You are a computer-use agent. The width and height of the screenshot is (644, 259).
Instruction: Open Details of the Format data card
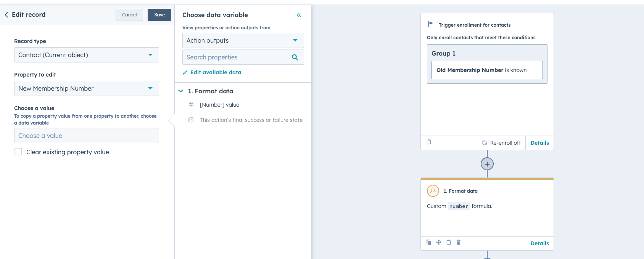point(539,243)
